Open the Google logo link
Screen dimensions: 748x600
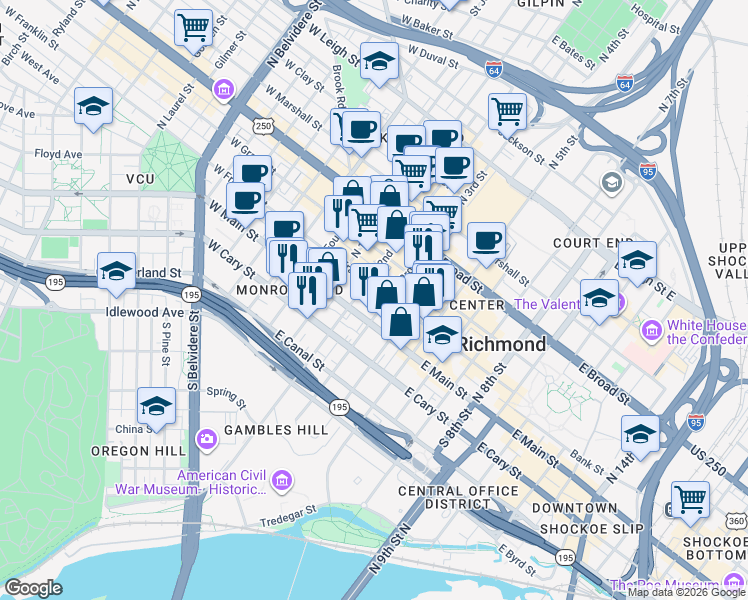coord(33,589)
